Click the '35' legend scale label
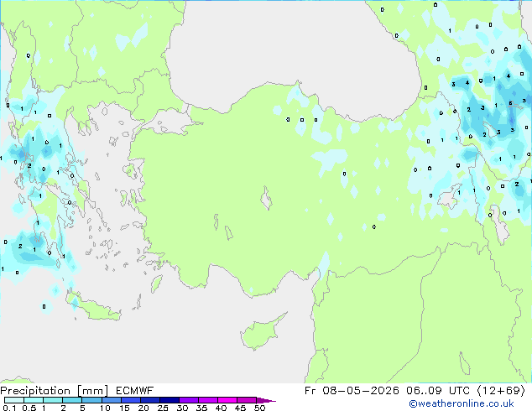The image size is (532, 411). 201,408
